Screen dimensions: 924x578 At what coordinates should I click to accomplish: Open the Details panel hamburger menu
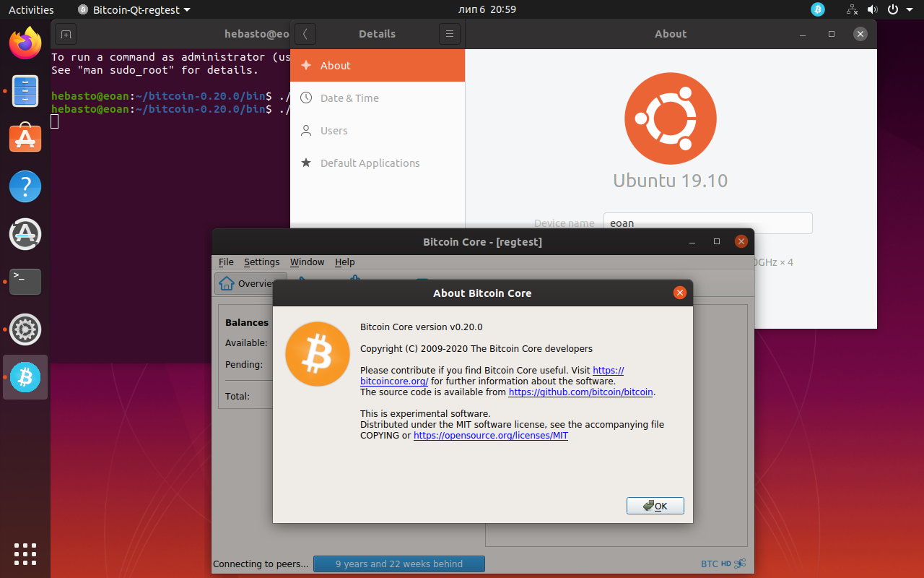(x=449, y=34)
